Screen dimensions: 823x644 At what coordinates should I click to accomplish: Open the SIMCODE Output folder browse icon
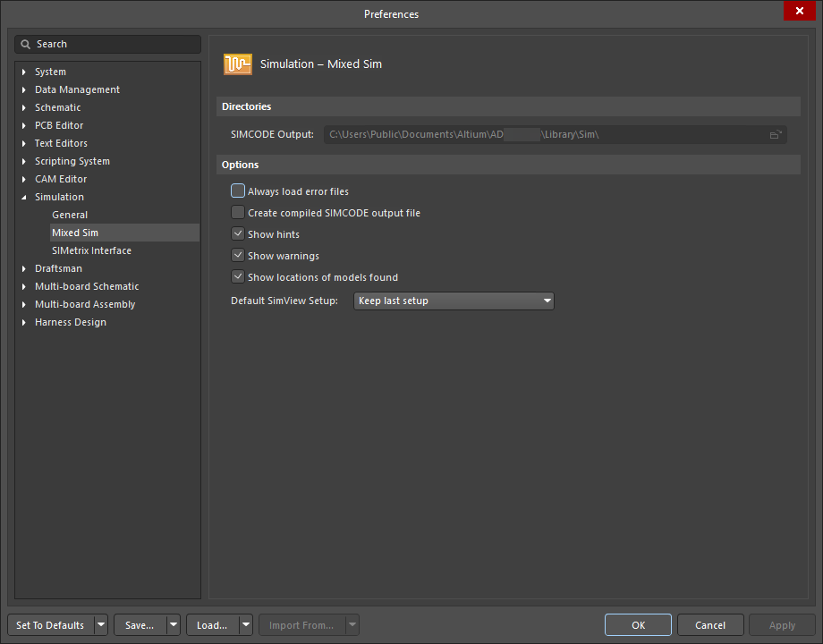[x=775, y=134]
